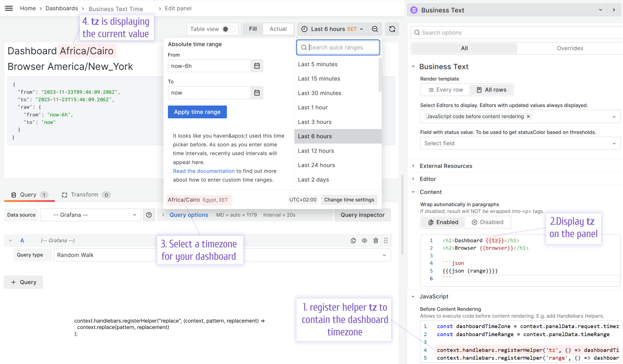Click the Search quick ranges field

338,47
